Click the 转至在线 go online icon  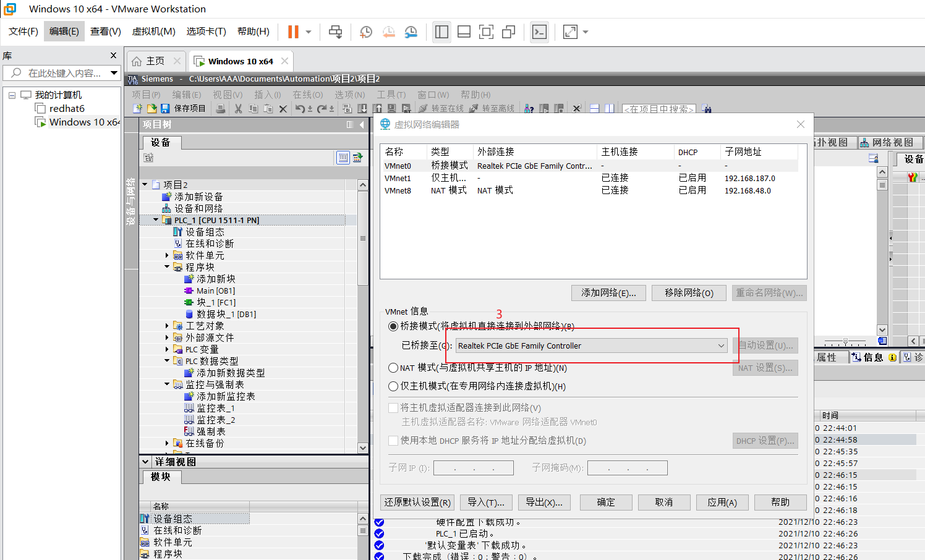(x=441, y=109)
